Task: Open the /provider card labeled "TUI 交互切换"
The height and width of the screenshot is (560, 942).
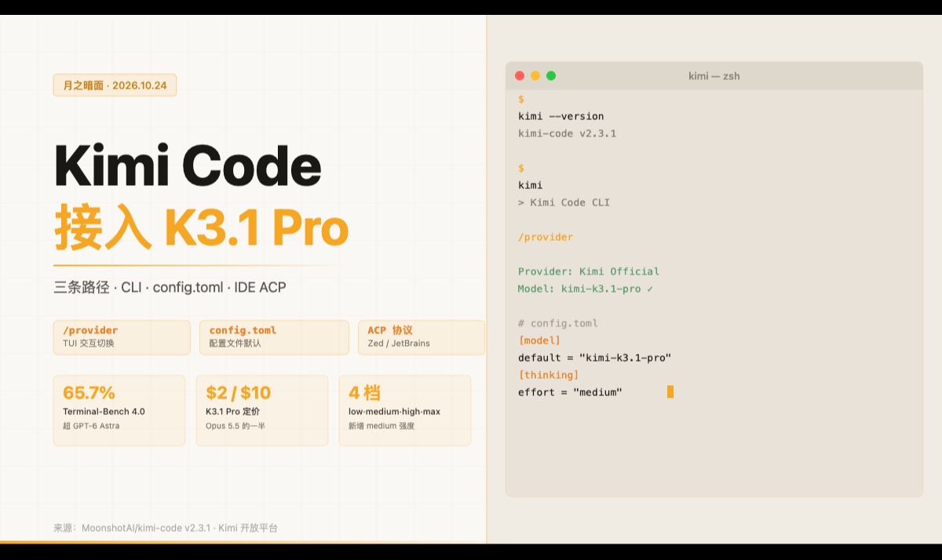Action: coord(122,337)
